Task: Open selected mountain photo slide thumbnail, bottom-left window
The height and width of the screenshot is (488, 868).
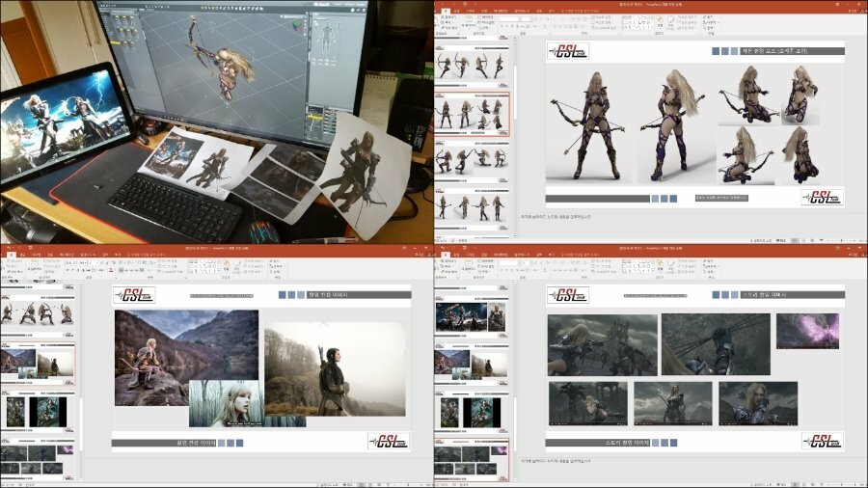Action: tap(38, 363)
